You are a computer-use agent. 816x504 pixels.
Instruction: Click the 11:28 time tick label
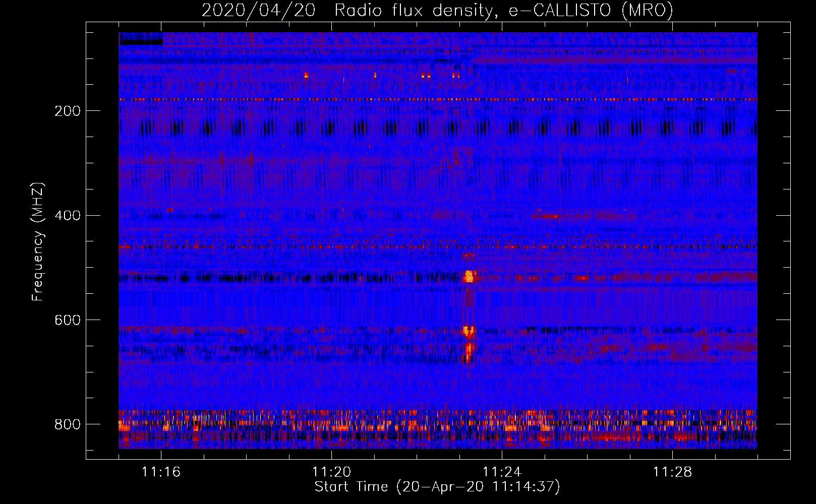[672, 472]
